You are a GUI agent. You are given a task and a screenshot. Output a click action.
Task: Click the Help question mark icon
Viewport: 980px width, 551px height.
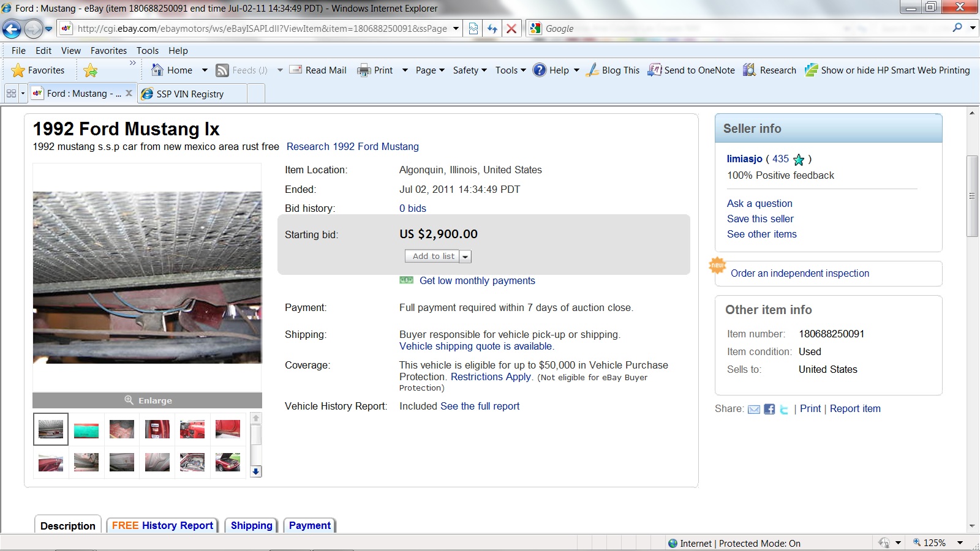539,70
